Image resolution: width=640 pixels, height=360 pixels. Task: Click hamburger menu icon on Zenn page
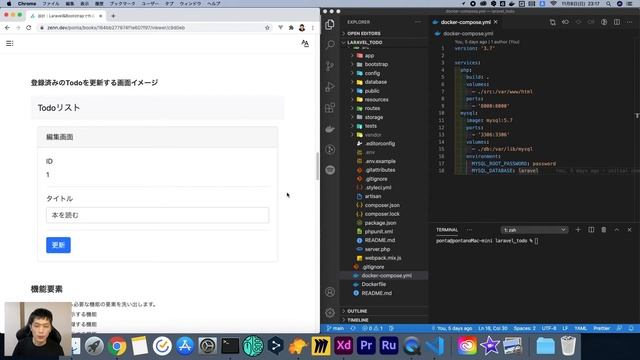[10, 43]
